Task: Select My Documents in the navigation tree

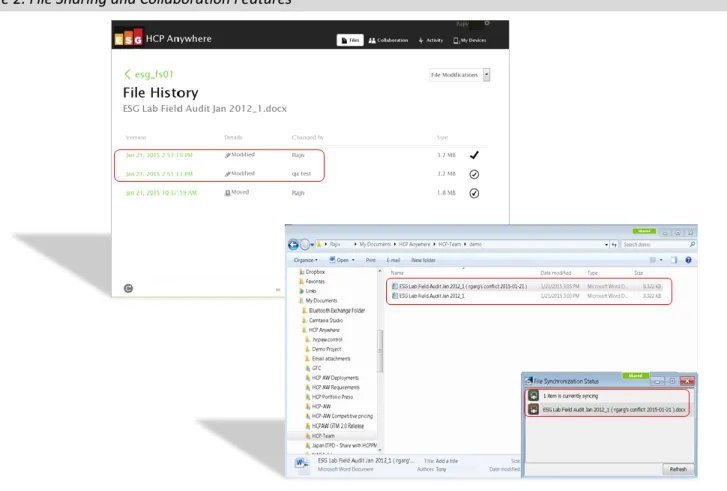Action: [318, 301]
